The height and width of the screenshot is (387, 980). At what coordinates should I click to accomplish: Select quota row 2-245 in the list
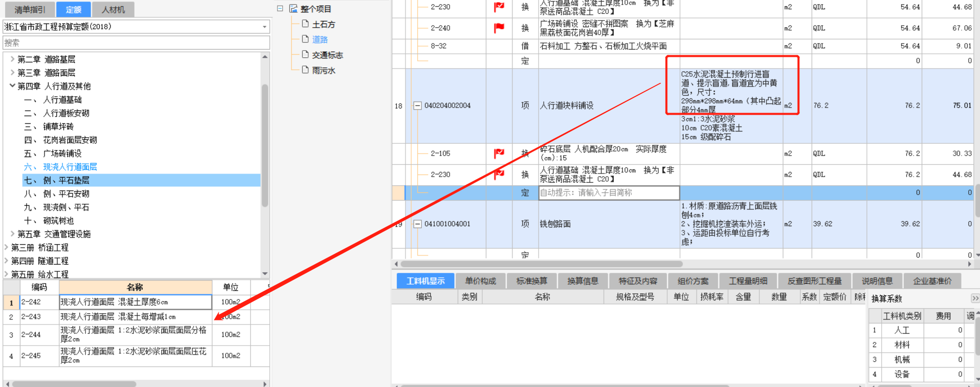pos(136,356)
